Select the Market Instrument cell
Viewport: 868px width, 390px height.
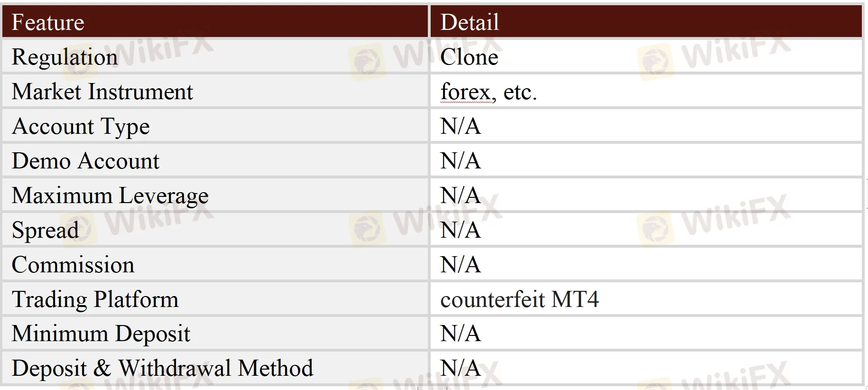pos(215,91)
